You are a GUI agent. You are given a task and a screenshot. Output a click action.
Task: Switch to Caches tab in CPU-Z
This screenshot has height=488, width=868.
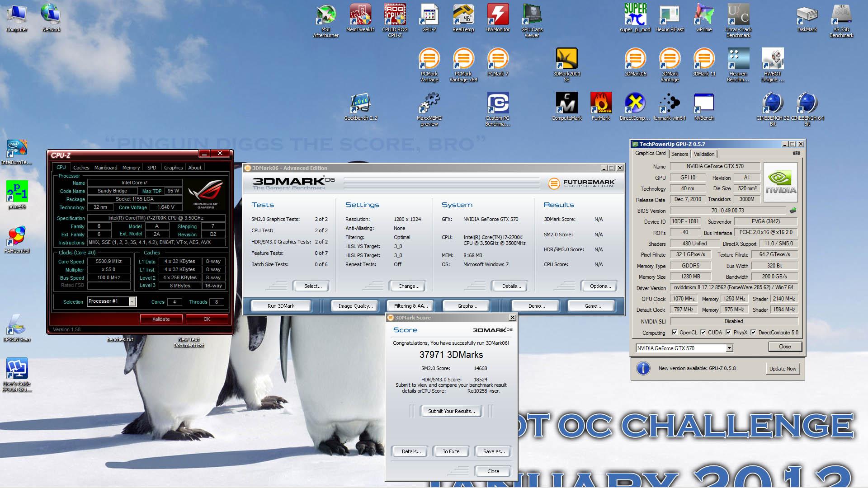[x=81, y=168]
